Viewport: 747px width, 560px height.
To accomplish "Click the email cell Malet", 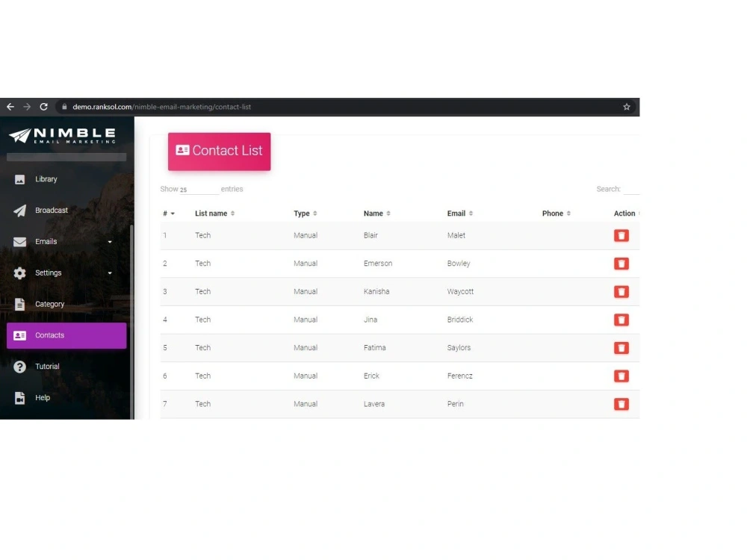I will tap(456, 235).
